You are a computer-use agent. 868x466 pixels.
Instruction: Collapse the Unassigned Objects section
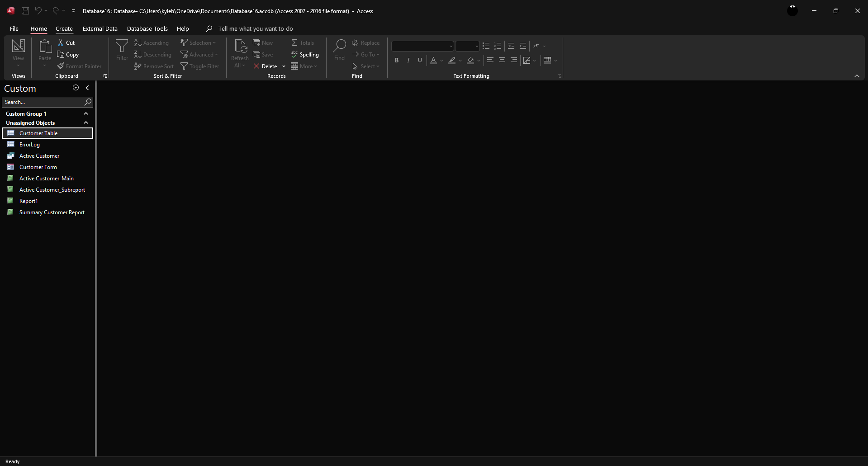coord(86,122)
